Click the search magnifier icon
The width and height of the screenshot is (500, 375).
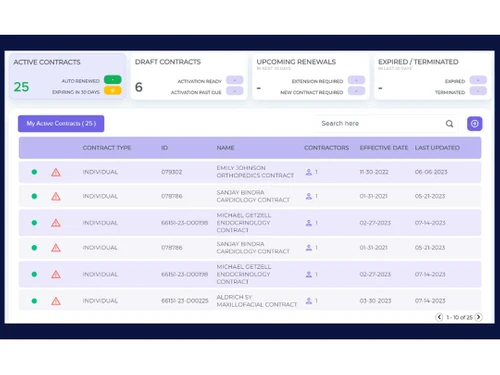(x=449, y=124)
